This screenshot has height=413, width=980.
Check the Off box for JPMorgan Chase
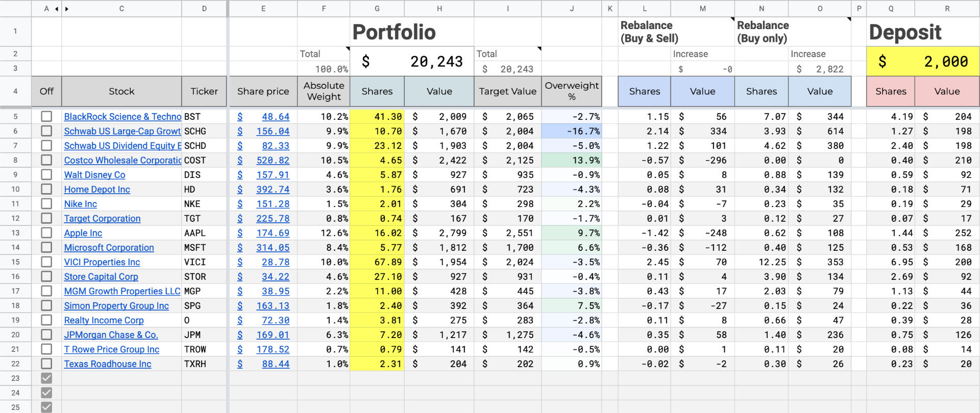[x=46, y=335]
